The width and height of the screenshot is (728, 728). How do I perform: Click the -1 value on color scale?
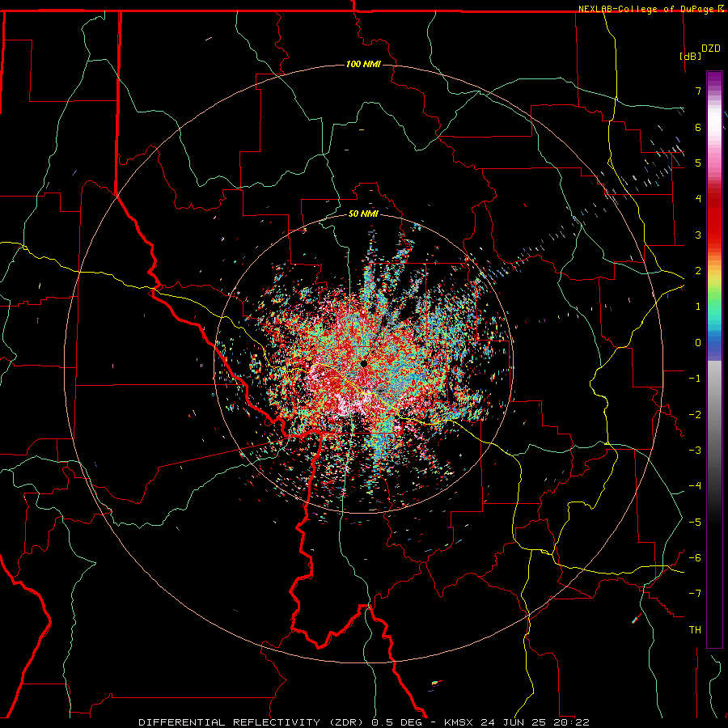point(695,379)
